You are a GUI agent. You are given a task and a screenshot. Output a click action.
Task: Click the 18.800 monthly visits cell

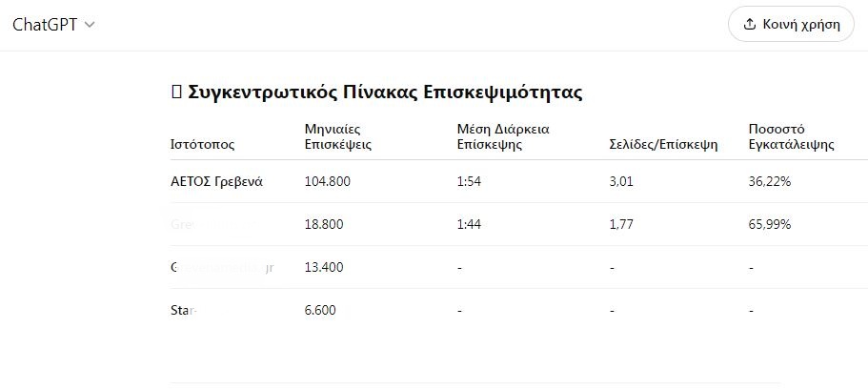point(324,224)
